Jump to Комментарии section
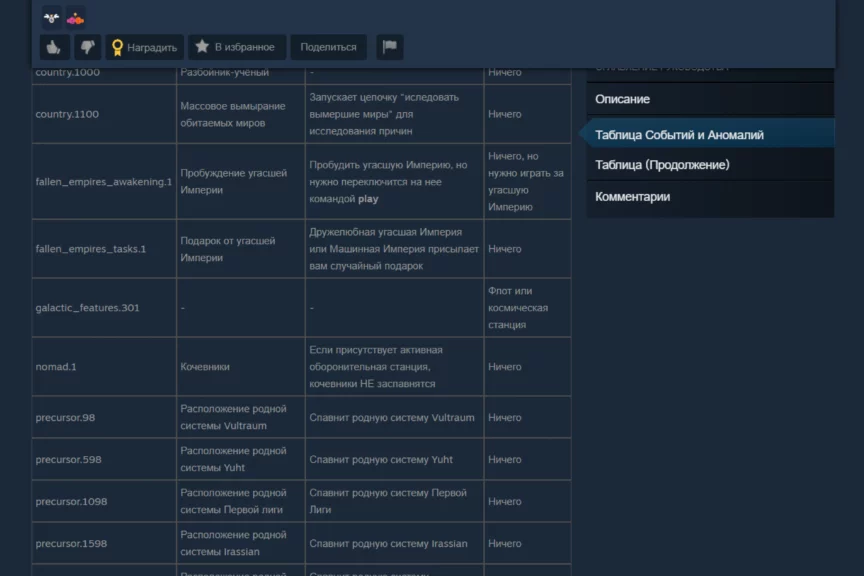This screenshot has width=864, height=576. coord(632,197)
